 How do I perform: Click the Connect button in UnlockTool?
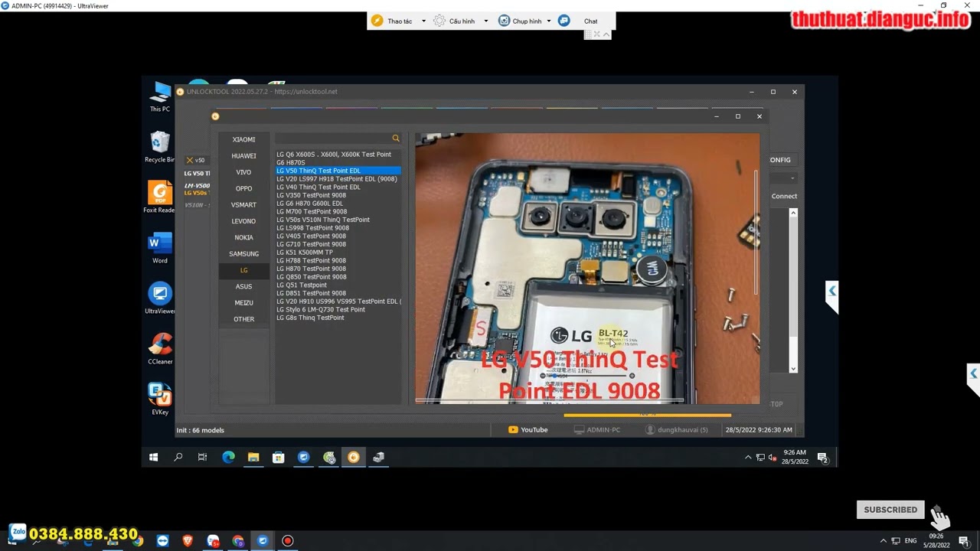pyautogui.click(x=784, y=196)
